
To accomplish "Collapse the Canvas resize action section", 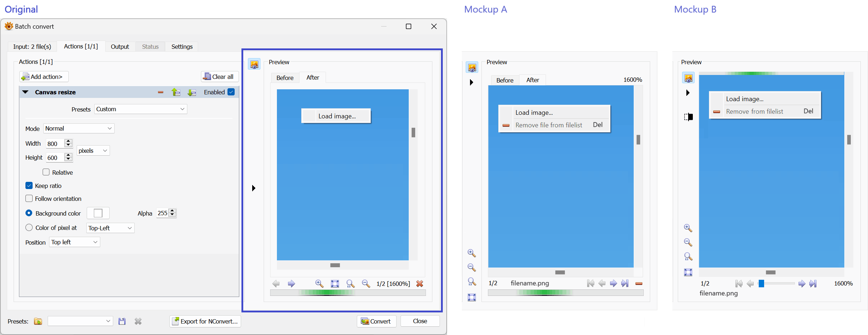I will tap(25, 92).
